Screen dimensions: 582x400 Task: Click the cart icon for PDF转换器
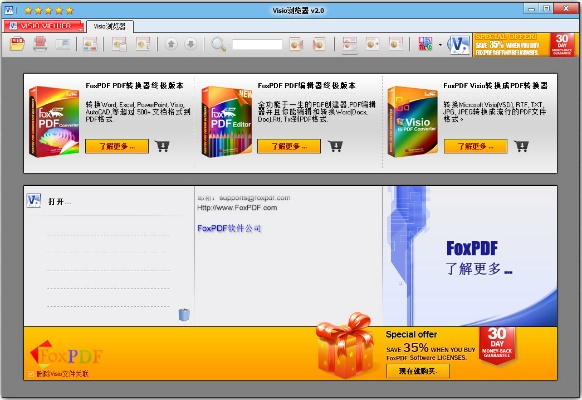pos(163,146)
